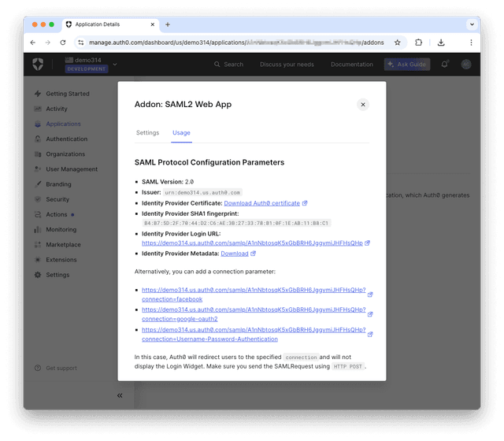Open Documentation from the top bar

pos(352,65)
